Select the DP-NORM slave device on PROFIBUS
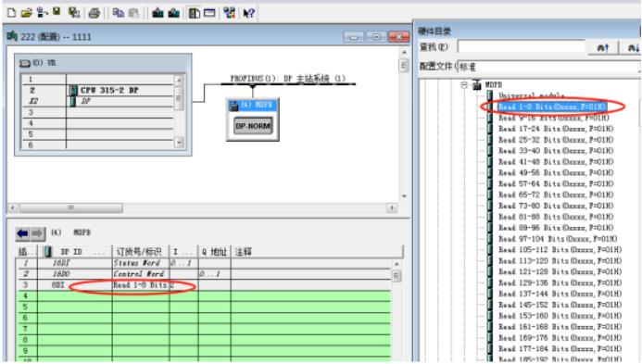Image resolution: width=642 pixels, height=364 pixels. click(253, 126)
